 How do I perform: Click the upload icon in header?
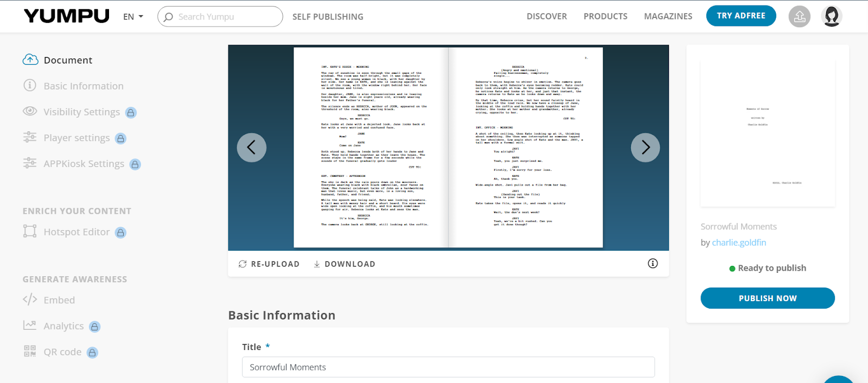pyautogui.click(x=800, y=17)
